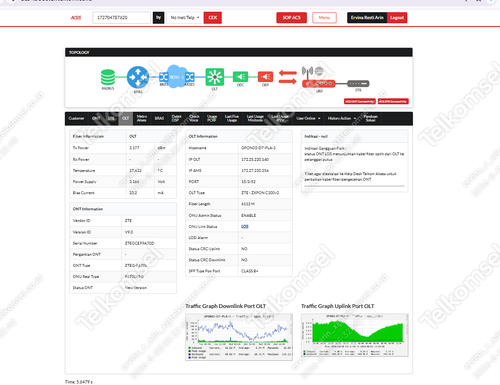Open the ONT tab
500x385 pixels.
point(96,118)
